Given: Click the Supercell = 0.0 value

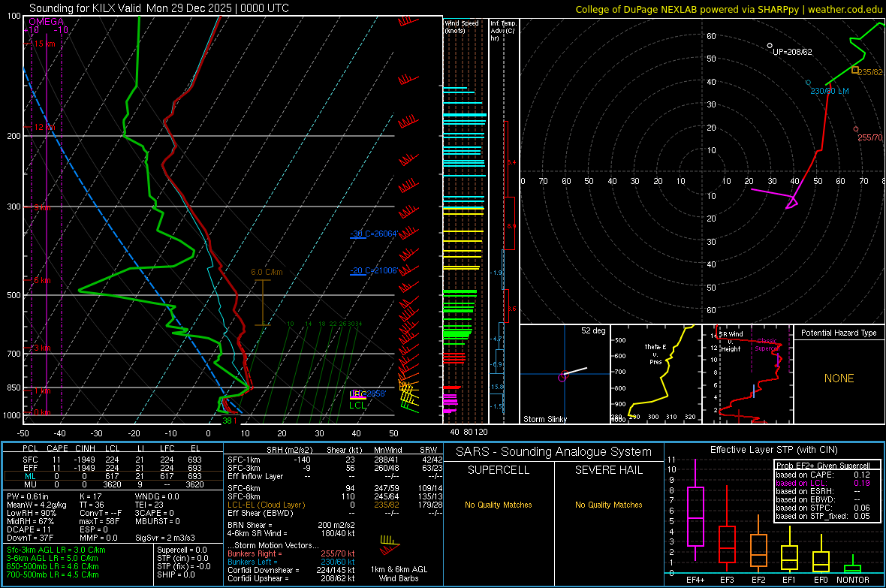Looking at the screenshot, I should (x=182, y=550).
